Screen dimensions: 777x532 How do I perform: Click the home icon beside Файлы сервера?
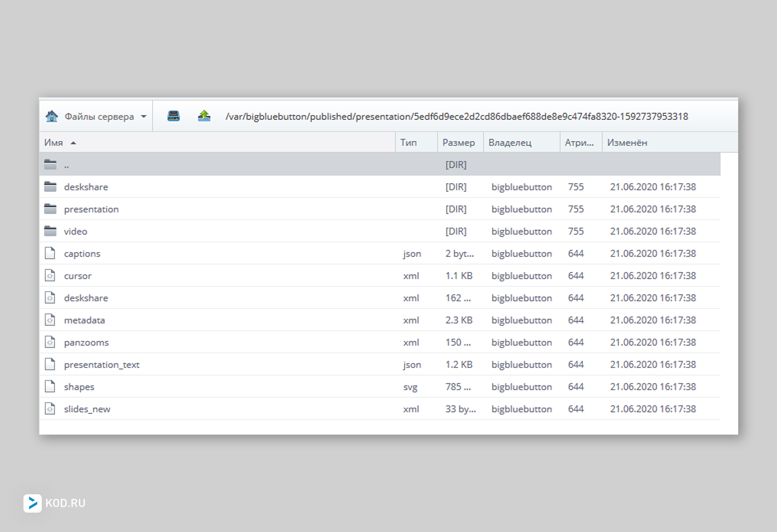pos(52,116)
